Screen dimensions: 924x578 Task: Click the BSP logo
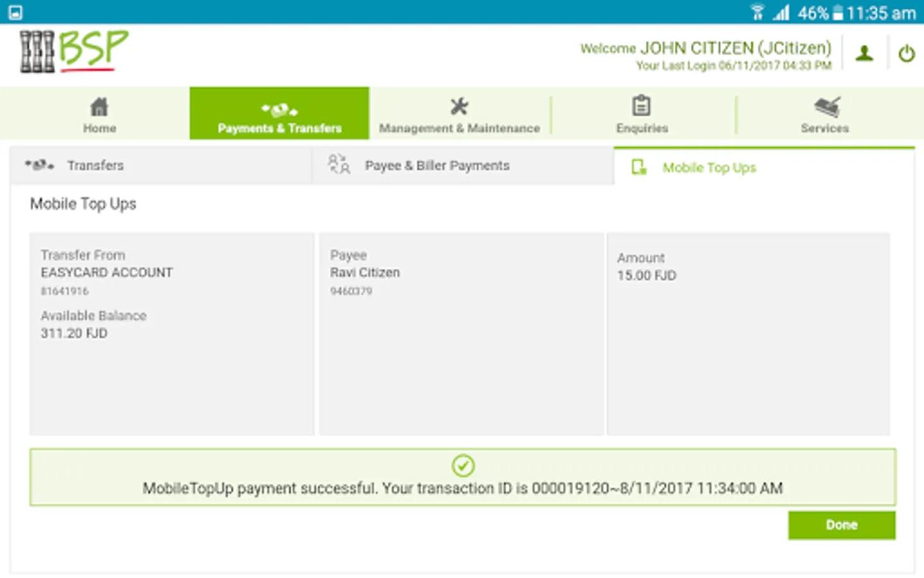[74, 51]
